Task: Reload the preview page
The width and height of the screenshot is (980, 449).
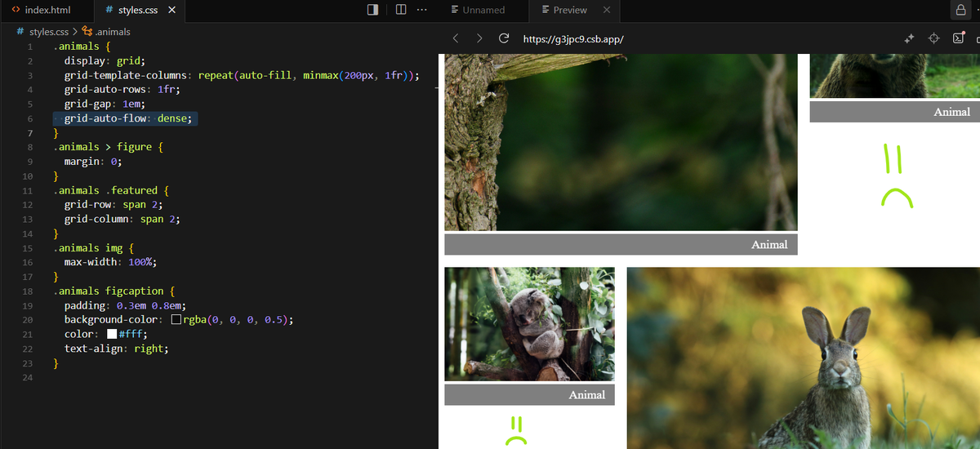Action: coord(504,38)
